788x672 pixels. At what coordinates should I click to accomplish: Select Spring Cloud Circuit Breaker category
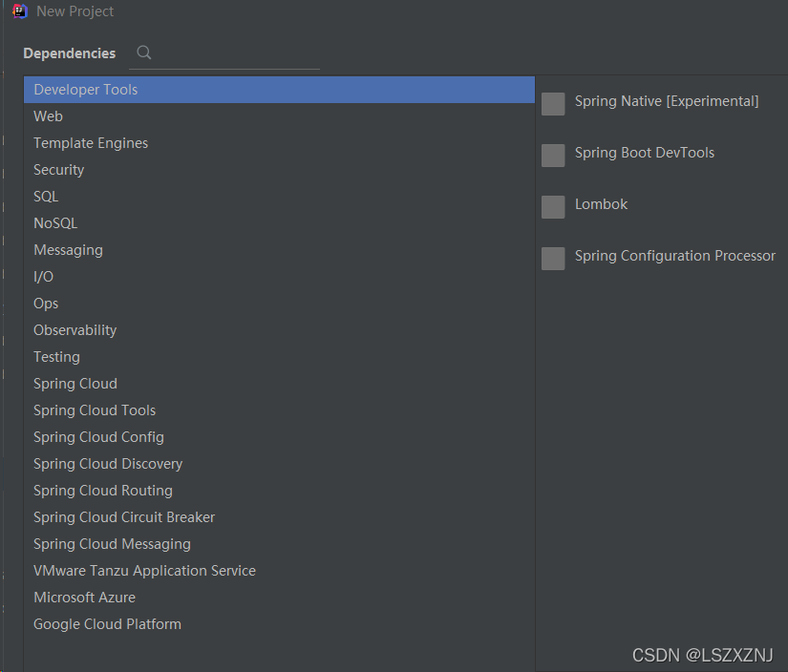coord(279,516)
